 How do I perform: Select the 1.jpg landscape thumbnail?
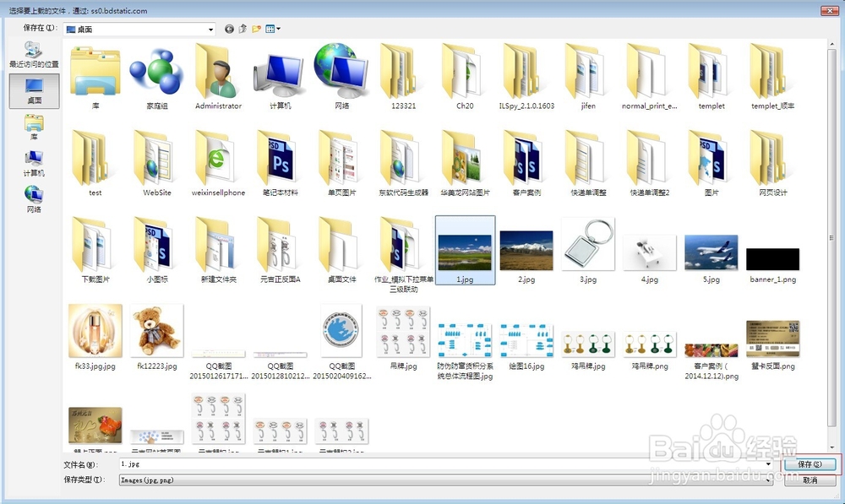coord(465,252)
